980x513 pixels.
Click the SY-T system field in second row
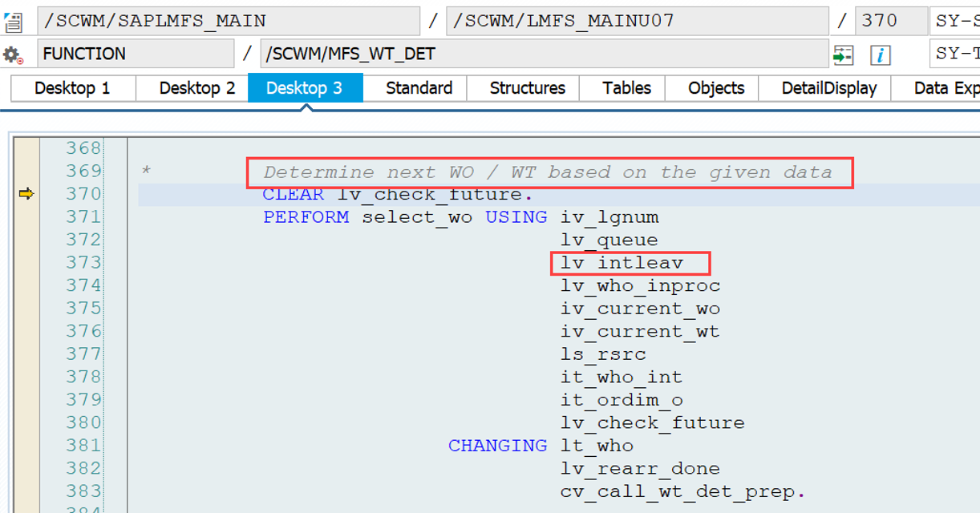[x=955, y=55]
